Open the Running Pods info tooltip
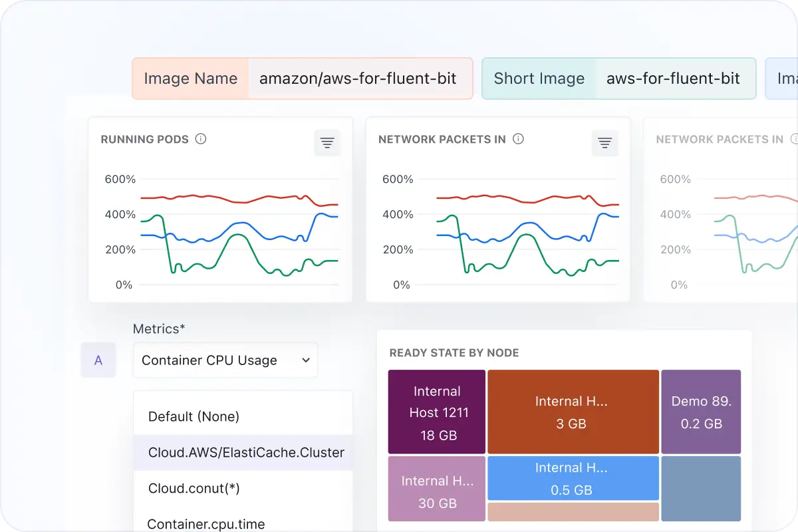798x532 pixels. coord(201,139)
